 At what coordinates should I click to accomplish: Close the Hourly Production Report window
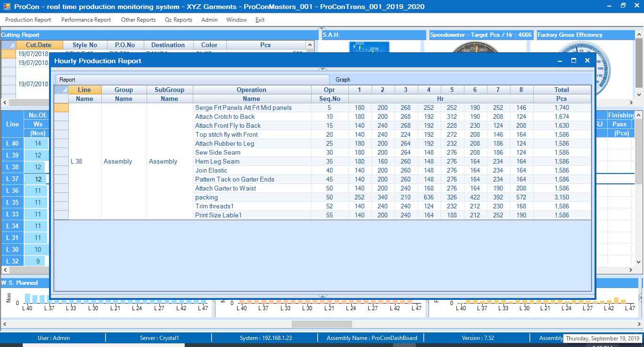(587, 61)
